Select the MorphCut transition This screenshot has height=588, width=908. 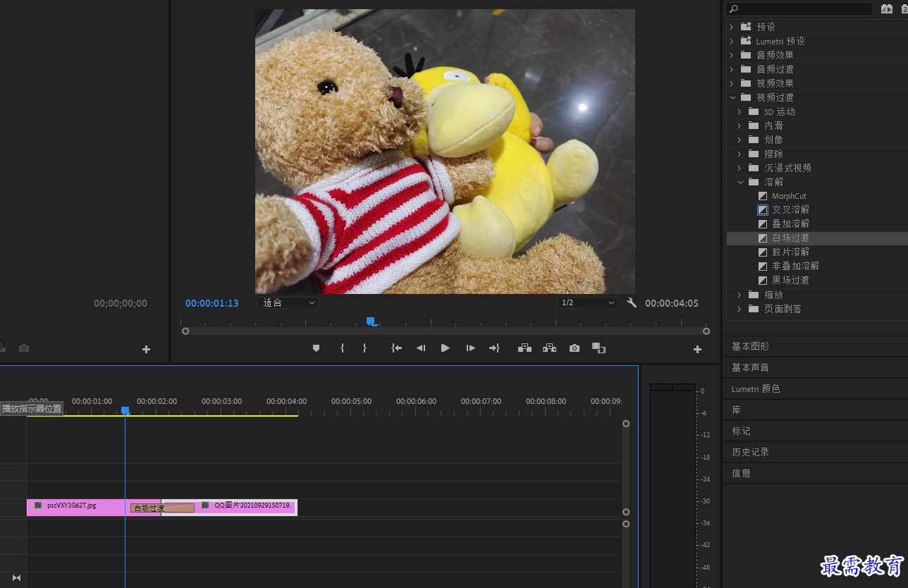tap(789, 196)
